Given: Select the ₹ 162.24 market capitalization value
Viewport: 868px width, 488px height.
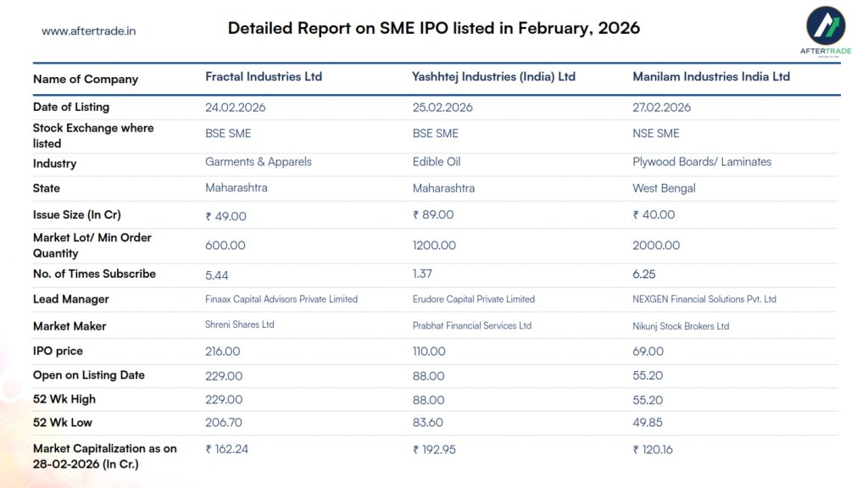Looking at the screenshot, I should [227, 449].
